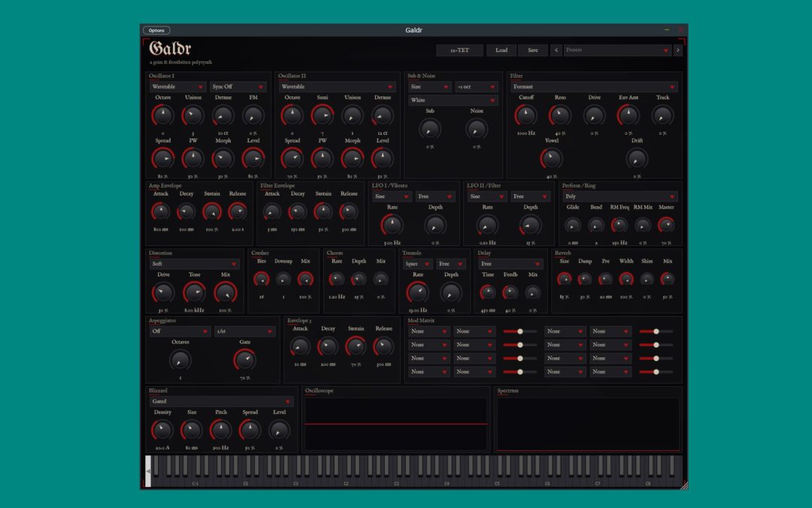812x508 pixels.
Task: Click Envelope 3 Decay knob
Action: (328, 346)
